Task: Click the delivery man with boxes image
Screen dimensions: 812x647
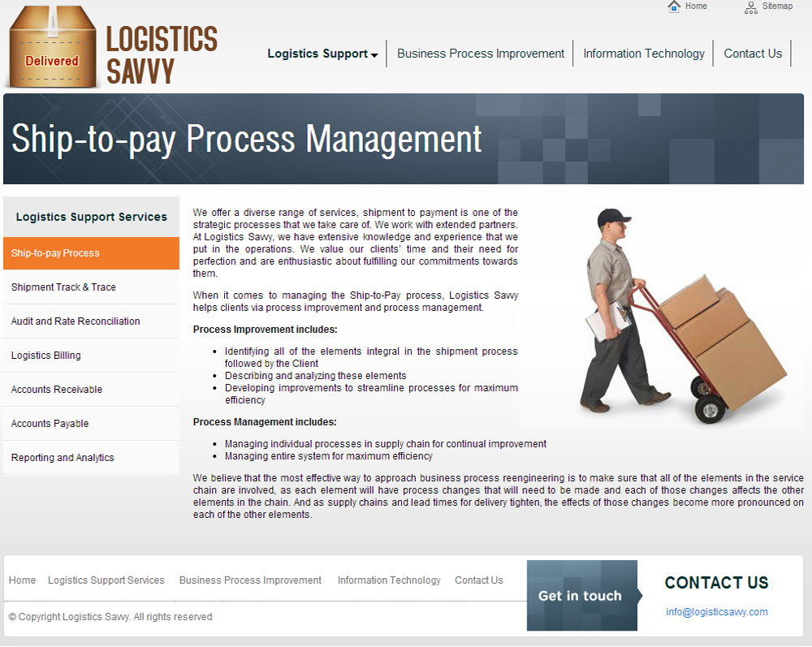Action: click(x=681, y=316)
